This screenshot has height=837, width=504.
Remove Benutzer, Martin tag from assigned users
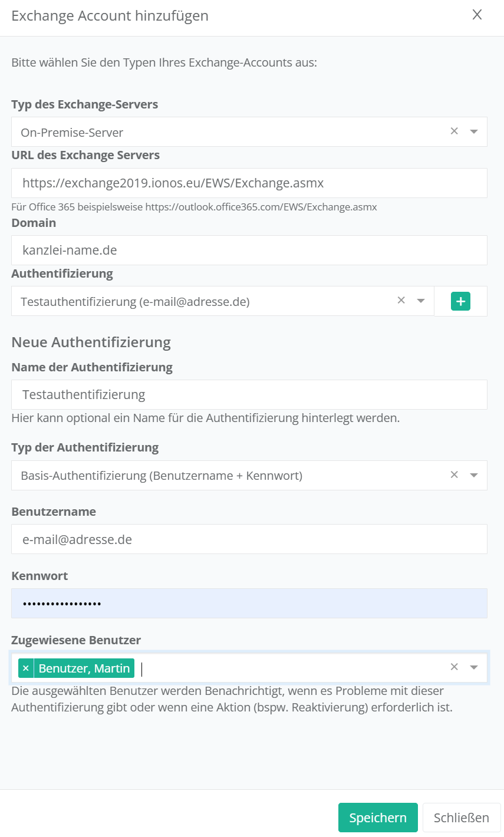[x=26, y=668]
